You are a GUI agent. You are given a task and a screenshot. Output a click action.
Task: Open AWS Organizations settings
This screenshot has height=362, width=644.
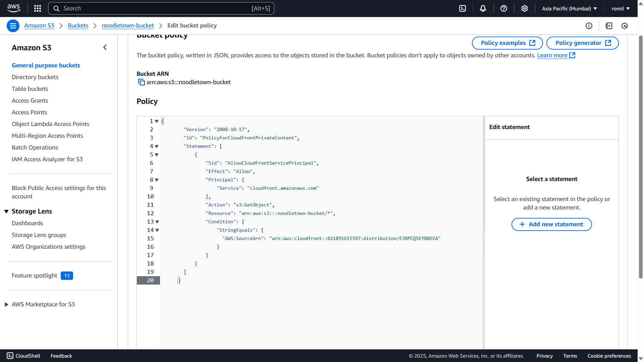[49, 247]
